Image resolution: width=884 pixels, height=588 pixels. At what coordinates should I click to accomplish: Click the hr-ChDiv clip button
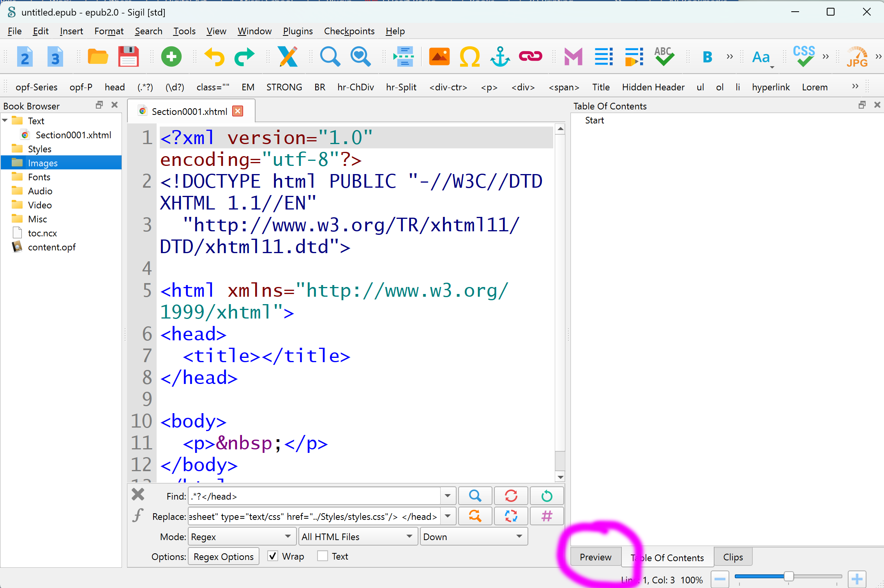click(x=355, y=87)
